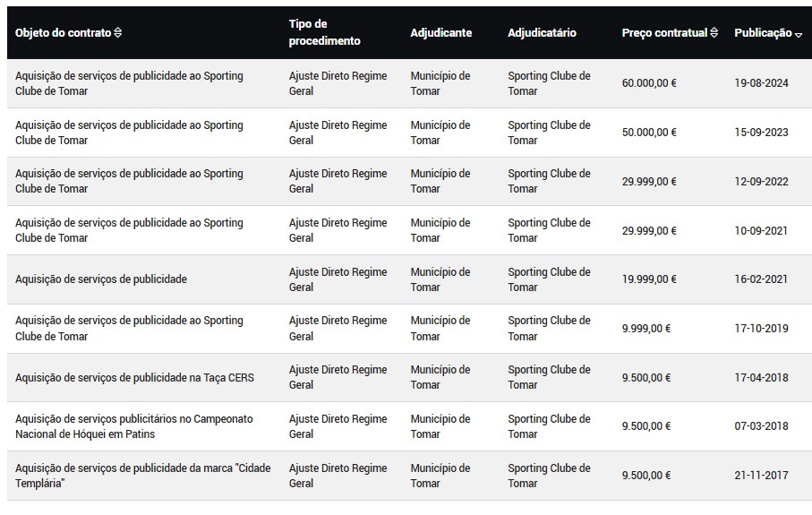
Task: Click Sporting Clube de Tomar adjudicatário in last row
Action: pos(549,476)
